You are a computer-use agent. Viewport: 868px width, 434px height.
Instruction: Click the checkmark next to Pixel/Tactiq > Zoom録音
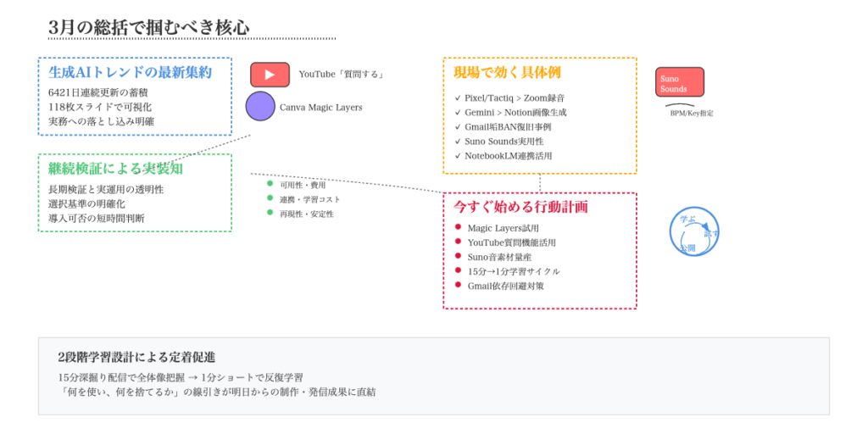coord(458,98)
